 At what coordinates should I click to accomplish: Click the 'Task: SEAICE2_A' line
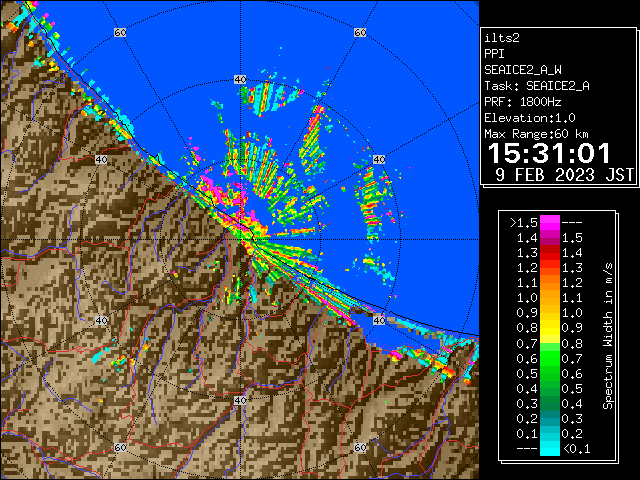(537, 86)
